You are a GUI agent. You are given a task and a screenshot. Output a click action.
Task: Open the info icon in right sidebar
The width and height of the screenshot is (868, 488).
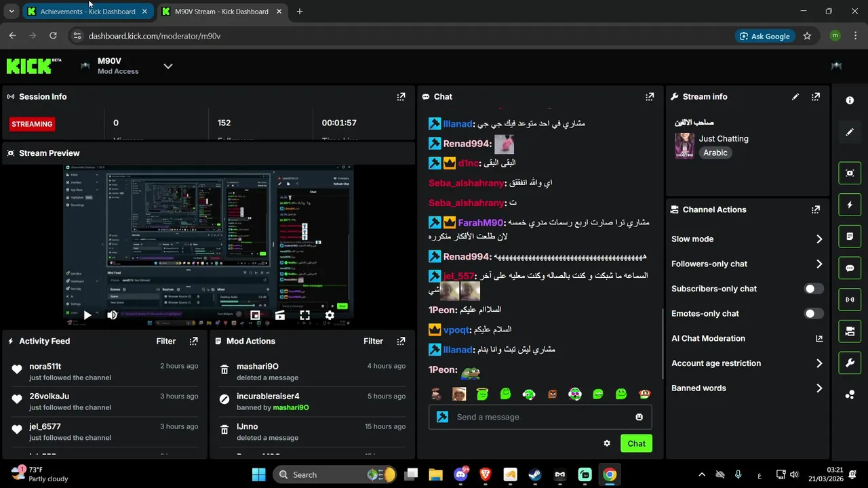point(850,100)
